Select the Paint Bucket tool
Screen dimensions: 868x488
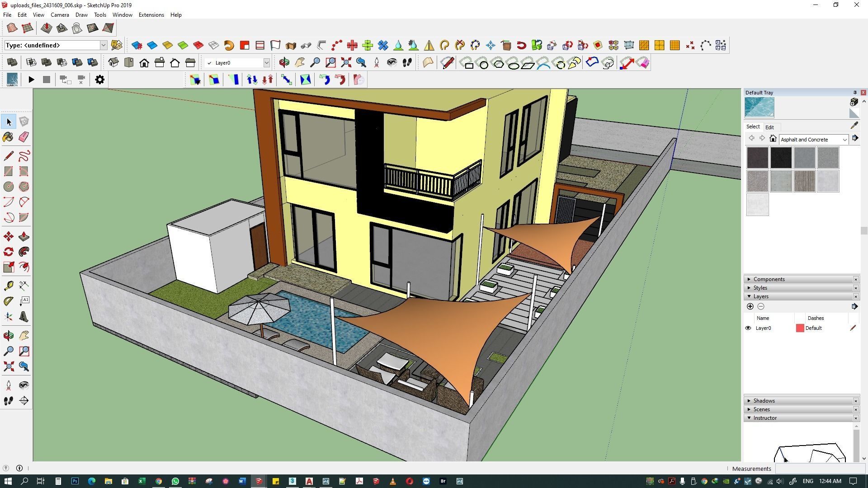point(8,137)
